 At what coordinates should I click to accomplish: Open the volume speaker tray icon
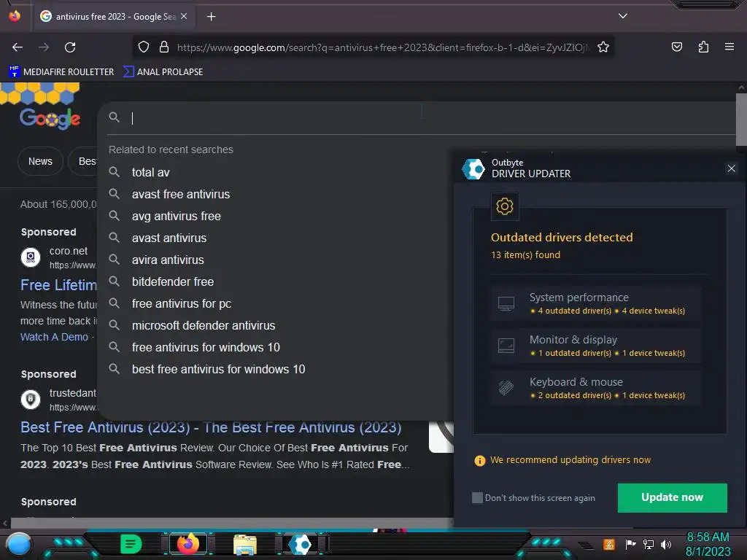point(666,544)
